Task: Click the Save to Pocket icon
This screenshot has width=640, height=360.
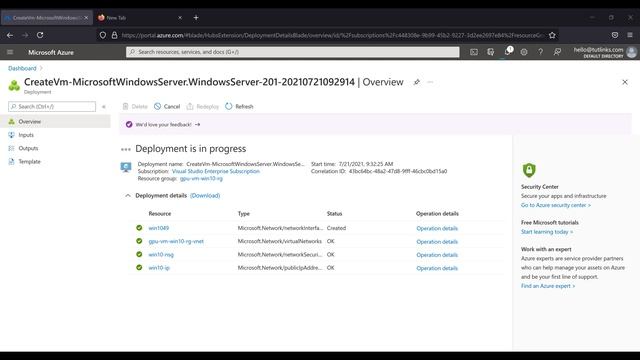Action: tap(615, 35)
